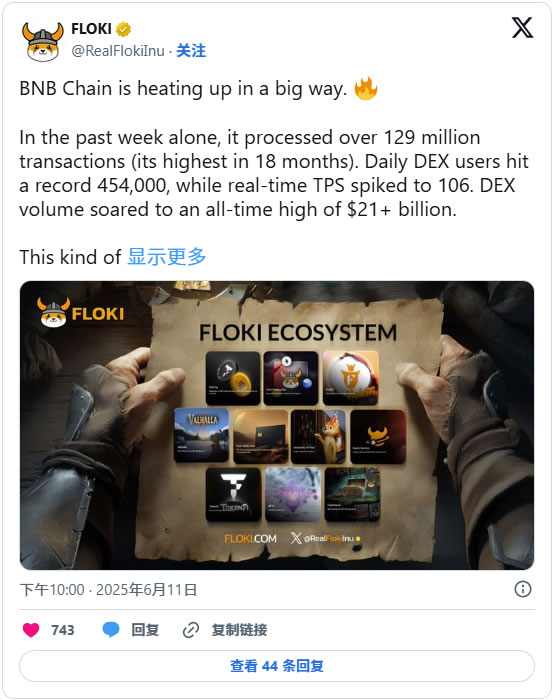Click the 743 likes count
This screenshot has height=700, width=554.
point(62,630)
